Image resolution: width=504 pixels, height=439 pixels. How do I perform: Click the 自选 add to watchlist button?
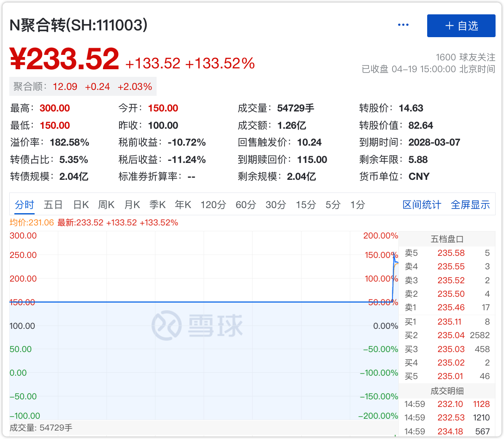click(x=461, y=26)
